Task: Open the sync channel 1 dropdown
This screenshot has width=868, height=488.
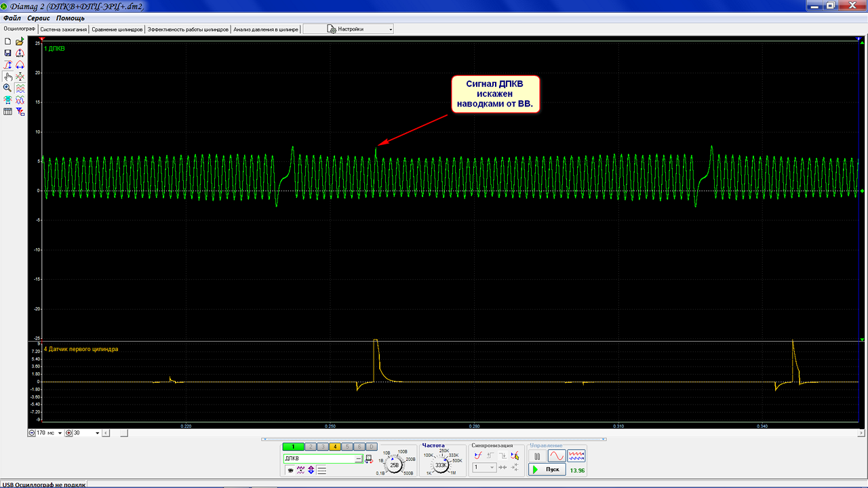Action: [484, 468]
